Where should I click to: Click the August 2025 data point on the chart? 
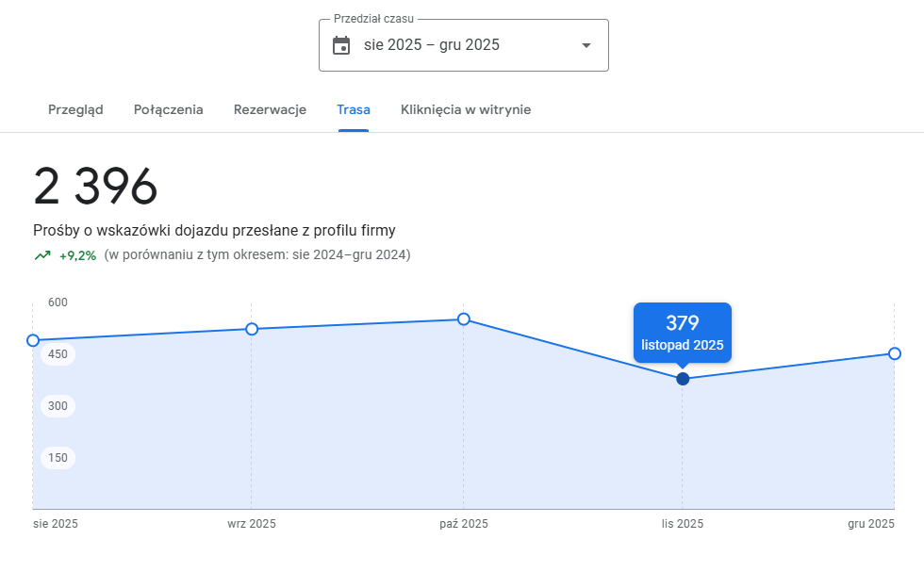tap(34, 338)
